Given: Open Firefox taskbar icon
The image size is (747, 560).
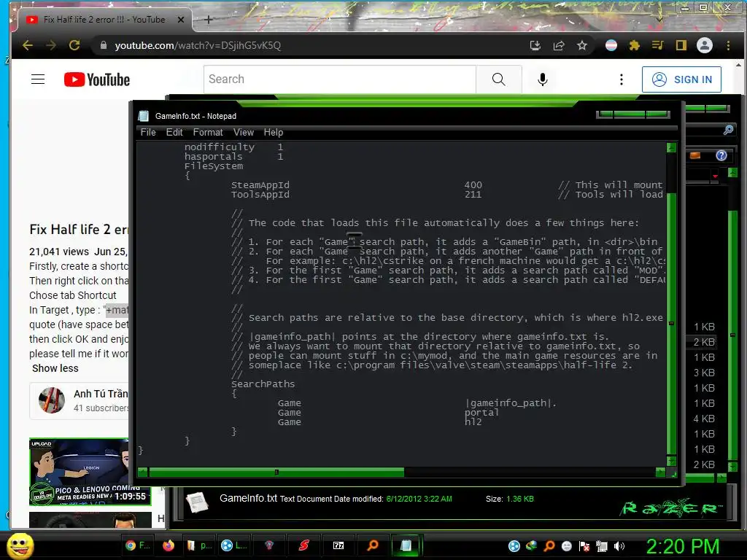Looking at the screenshot, I should [x=169, y=545].
